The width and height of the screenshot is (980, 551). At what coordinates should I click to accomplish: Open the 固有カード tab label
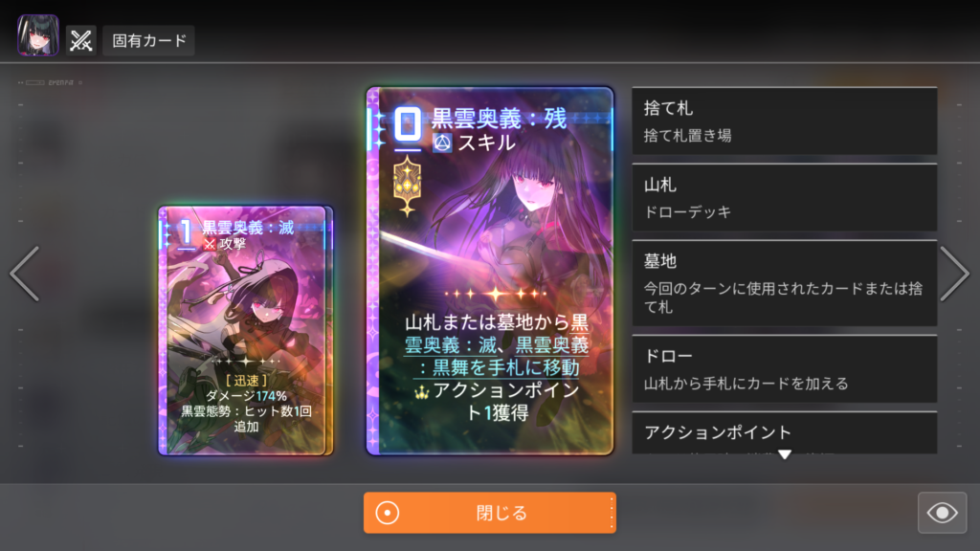point(148,40)
